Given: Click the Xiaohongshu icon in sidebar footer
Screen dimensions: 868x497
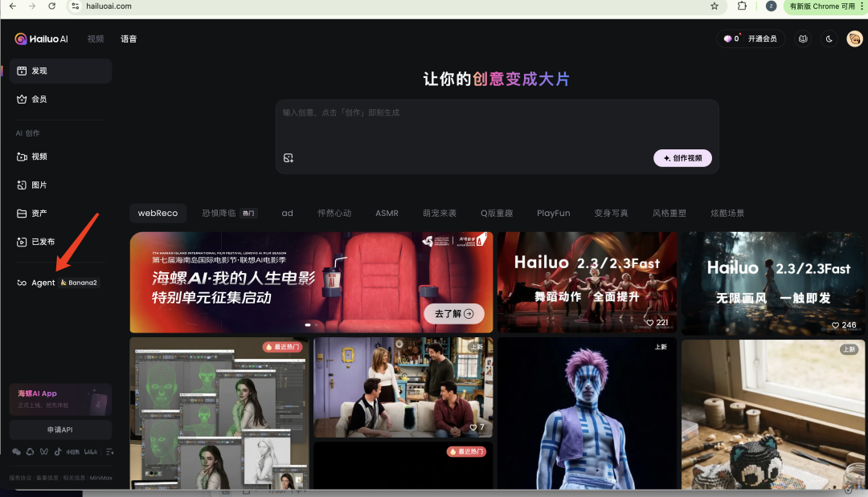Looking at the screenshot, I should [73, 452].
